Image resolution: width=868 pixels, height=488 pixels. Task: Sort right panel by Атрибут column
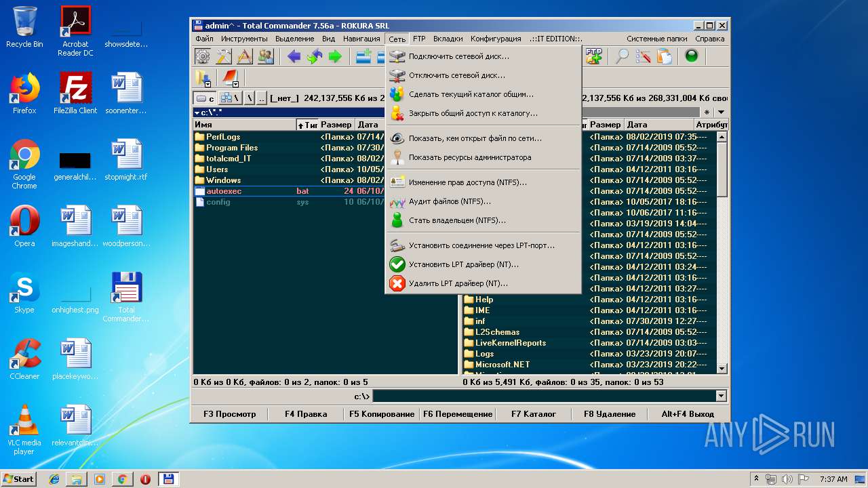(x=711, y=125)
